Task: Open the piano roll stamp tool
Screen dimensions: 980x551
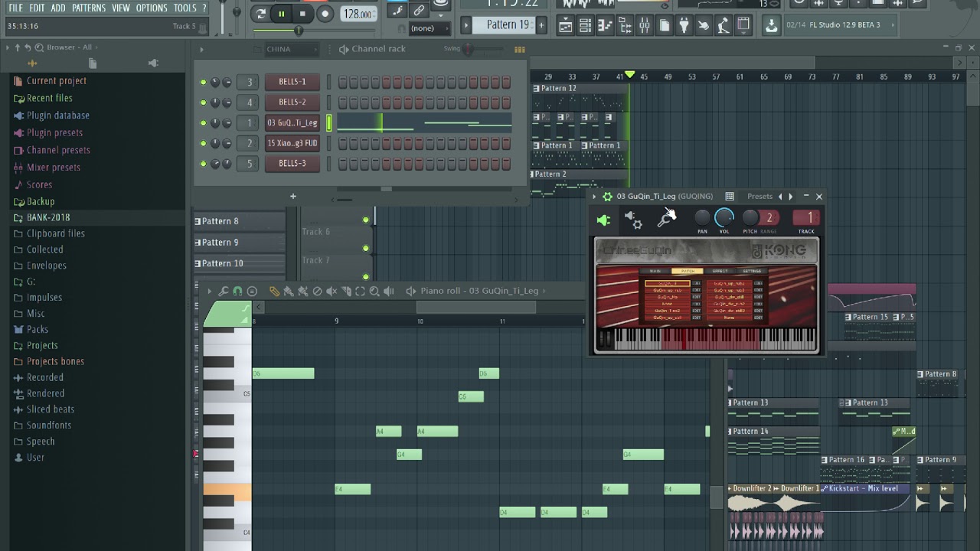Action: tap(252, 291)
